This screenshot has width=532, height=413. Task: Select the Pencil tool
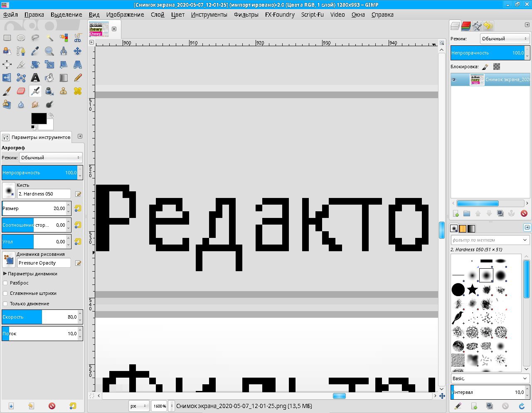point(78,78)
